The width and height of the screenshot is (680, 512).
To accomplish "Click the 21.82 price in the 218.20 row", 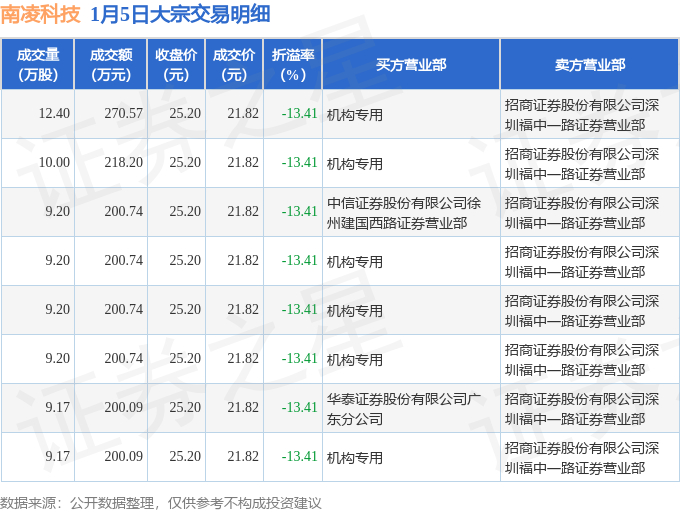I will tap(242, 163).
